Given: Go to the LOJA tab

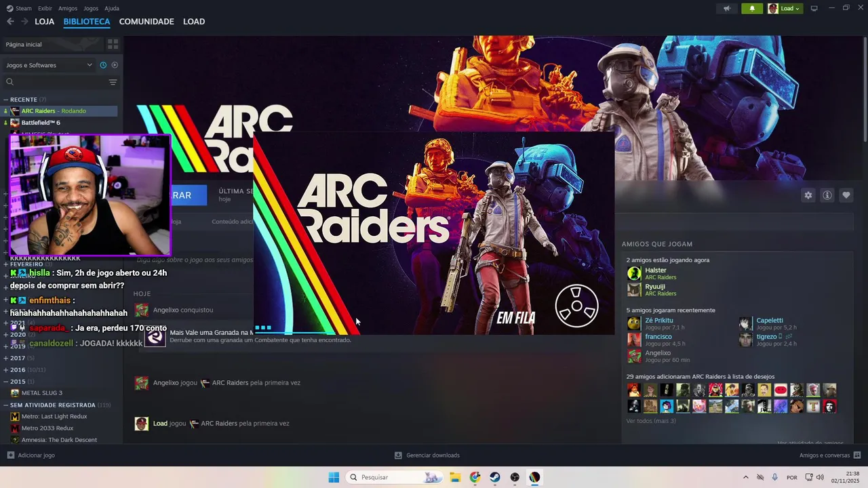Looking at the screenshot, I should tap(45, 22).
